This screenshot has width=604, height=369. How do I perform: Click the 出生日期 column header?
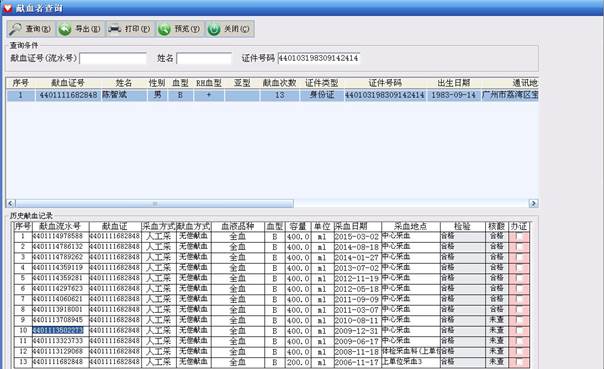click(x=454, y=83)
